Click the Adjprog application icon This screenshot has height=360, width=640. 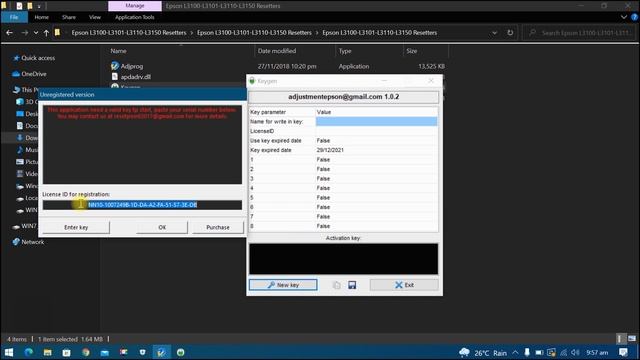tap(115, 66)
